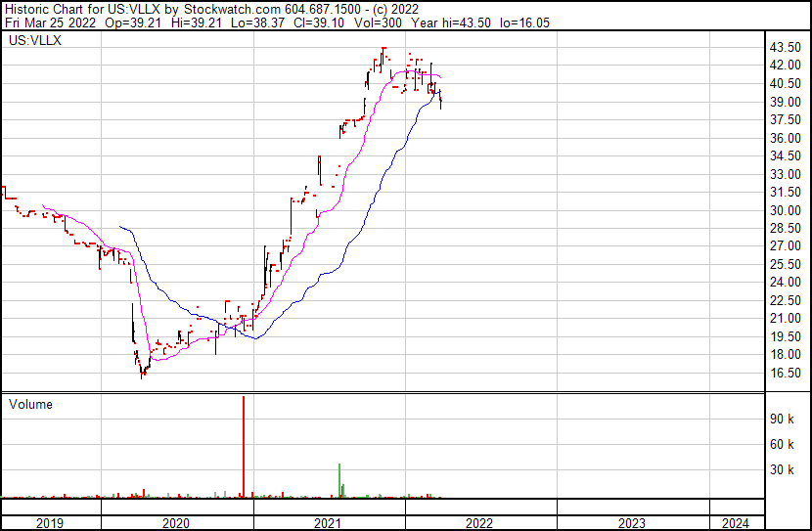Click the 90 k volume axis label
This screenshot has height=531, width=812.
[783, 419]
